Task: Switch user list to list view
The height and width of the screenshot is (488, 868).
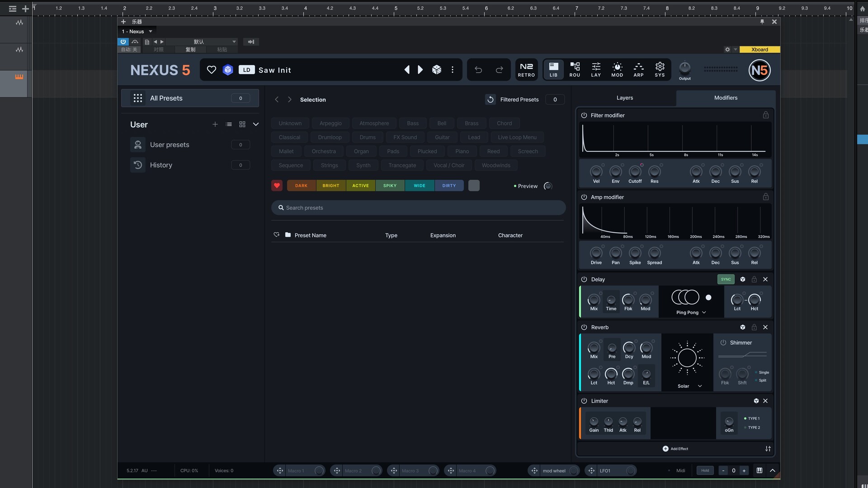Action: pos(229,124)
